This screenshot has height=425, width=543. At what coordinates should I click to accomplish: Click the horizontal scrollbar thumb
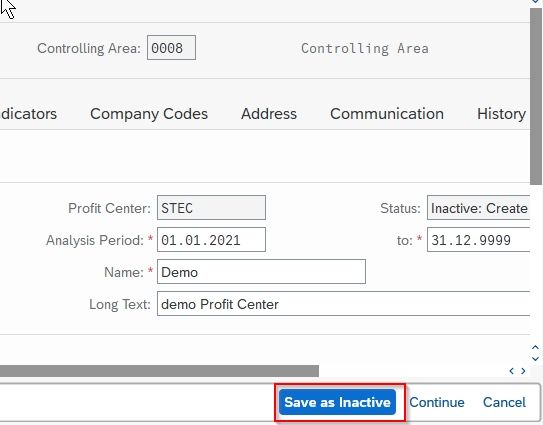click(159, 371)
